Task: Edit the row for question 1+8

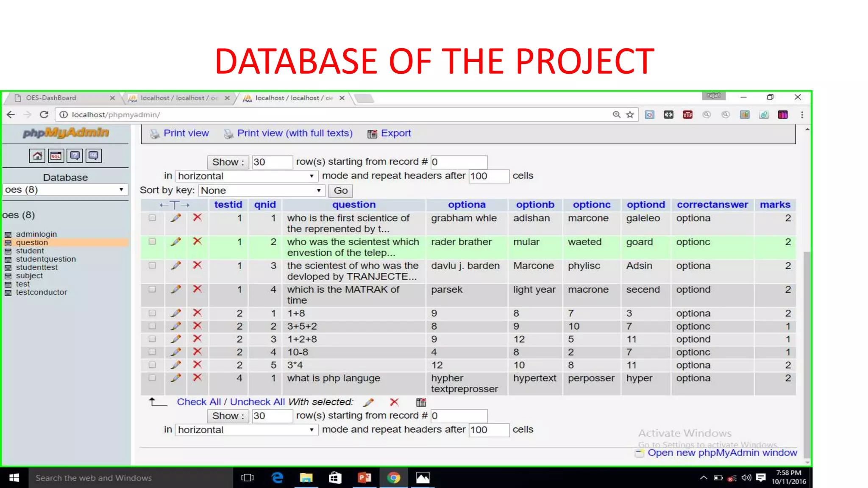Action: pyautogui.click(x=175, y=313)
